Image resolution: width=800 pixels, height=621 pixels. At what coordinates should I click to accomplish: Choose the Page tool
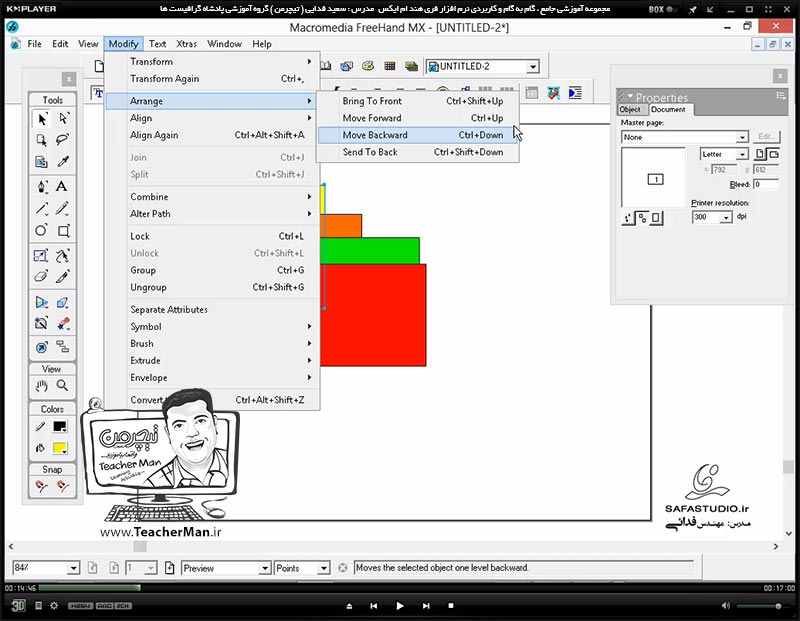tap(42, 140)
